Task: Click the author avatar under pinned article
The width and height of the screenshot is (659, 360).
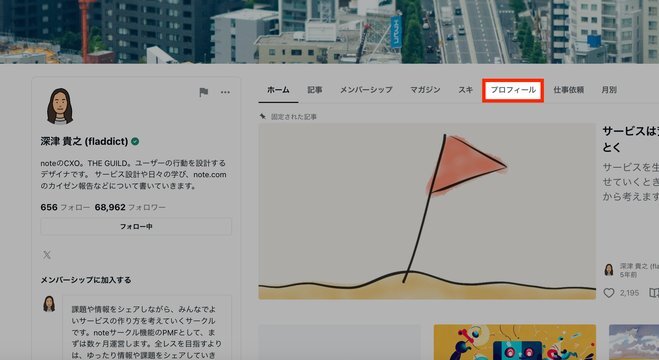Action: click(x=609, y=270)
